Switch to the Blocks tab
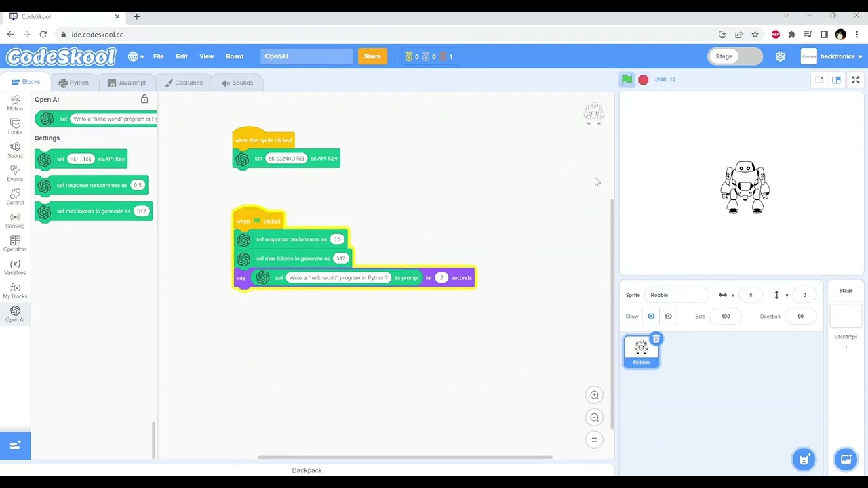 pyautogui.click(x=26, y=82)
